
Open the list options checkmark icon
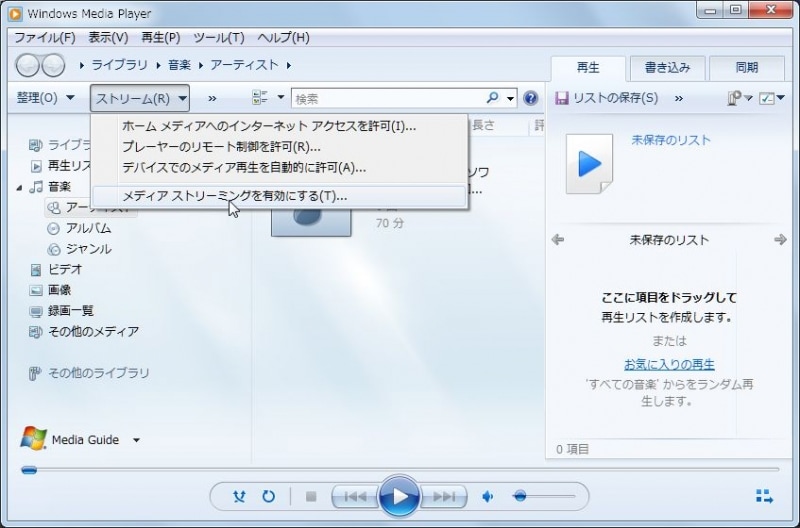[766, 98]
